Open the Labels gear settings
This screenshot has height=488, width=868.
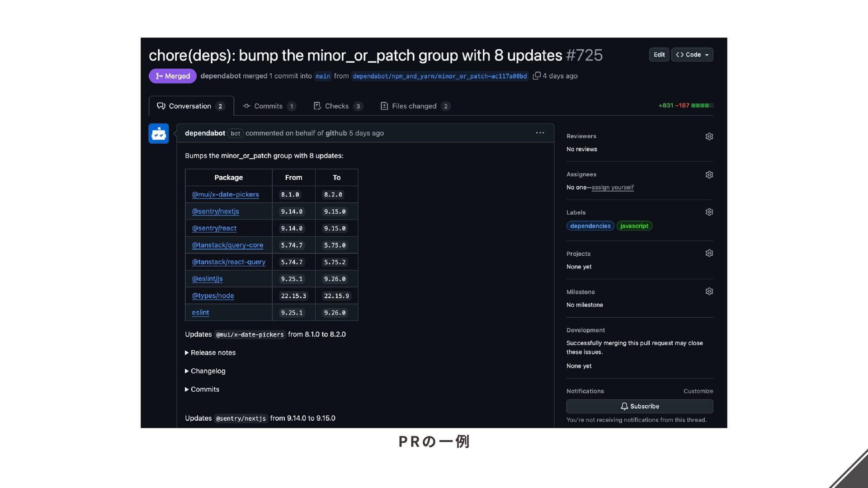coord(709,212)
